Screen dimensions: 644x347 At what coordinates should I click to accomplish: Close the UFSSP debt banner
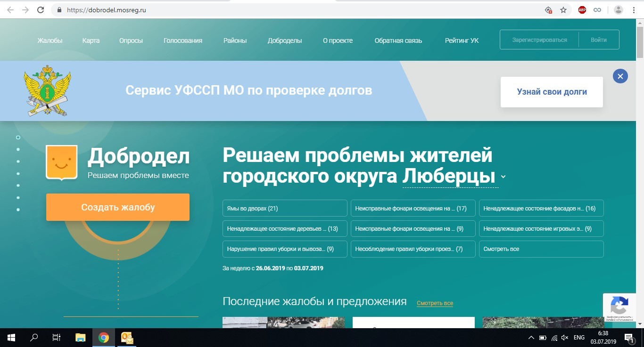tap(620, 76)
